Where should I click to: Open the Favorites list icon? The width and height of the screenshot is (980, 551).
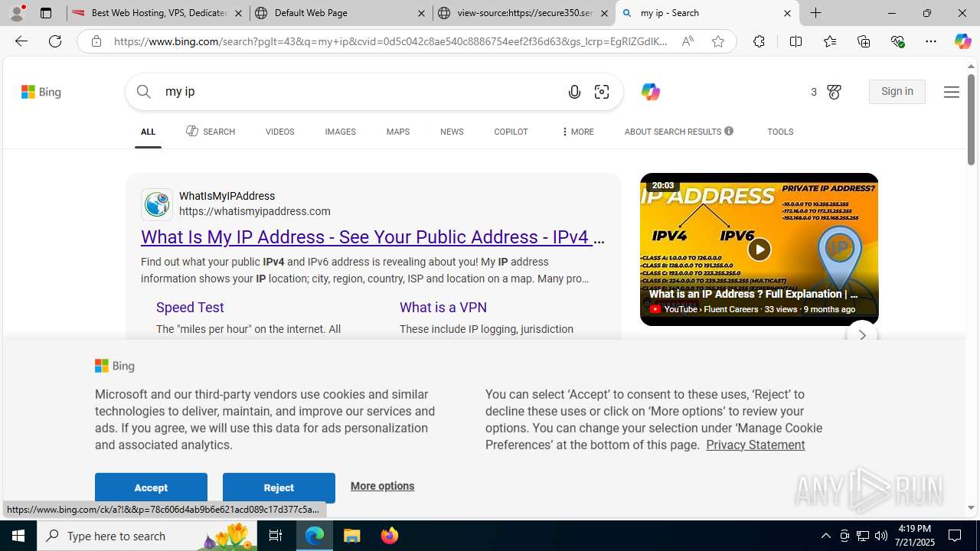[x=829, y=41]
